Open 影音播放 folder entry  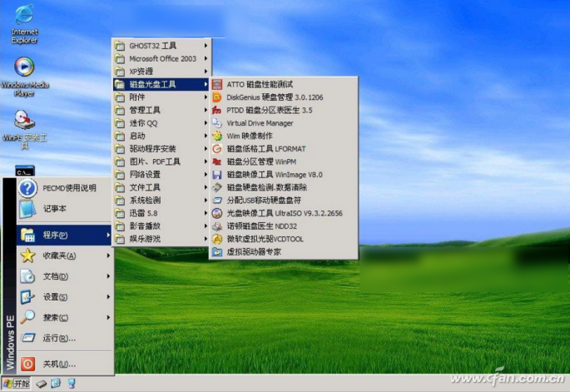(161, 226)
